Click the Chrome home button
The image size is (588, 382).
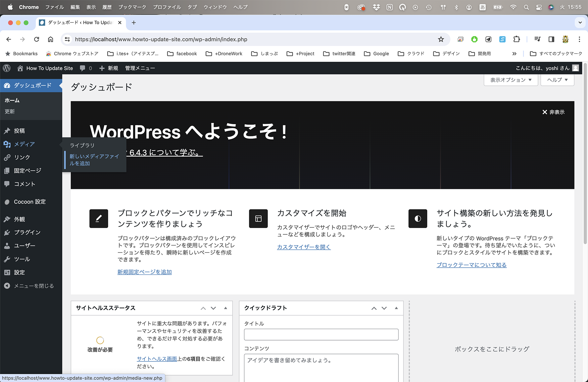click(x=51, y=39)
